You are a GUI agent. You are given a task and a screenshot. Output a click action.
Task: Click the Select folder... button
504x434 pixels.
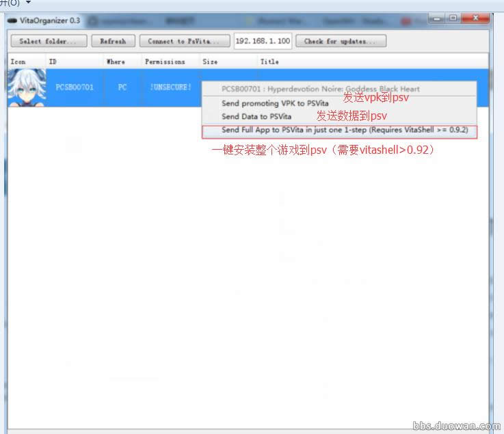tap(47, 42)
